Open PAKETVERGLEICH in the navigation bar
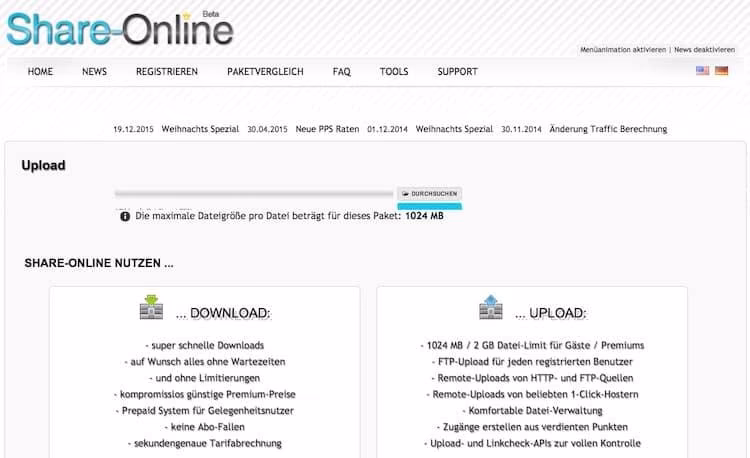750x458 pixels. (x=265, y=72)
